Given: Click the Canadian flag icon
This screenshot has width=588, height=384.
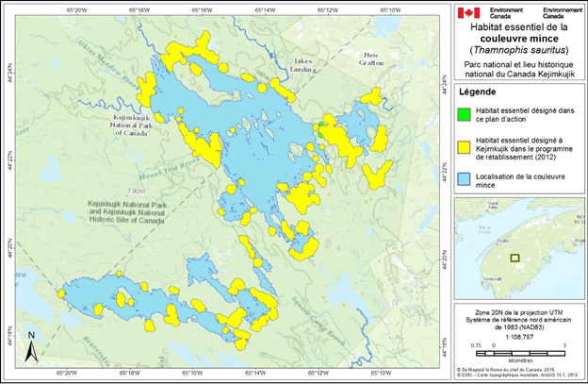Looking at the screenshot, I should point(465,12).
